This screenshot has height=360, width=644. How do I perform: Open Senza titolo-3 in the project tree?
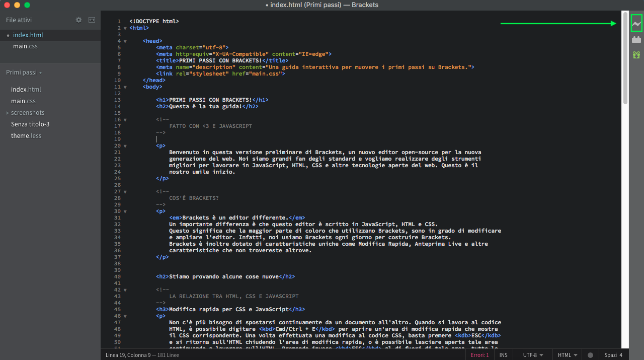[30, 124]
